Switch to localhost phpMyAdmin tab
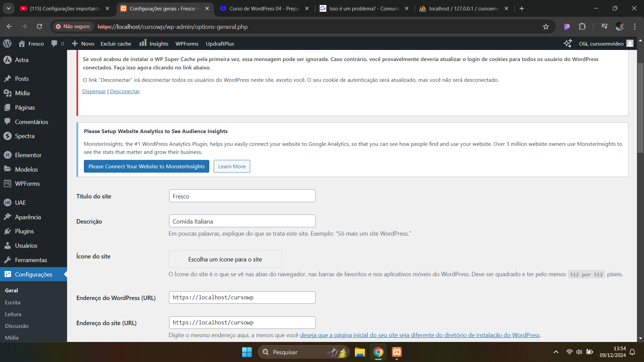Screen dimensions: 644x362 pos(464,9)
